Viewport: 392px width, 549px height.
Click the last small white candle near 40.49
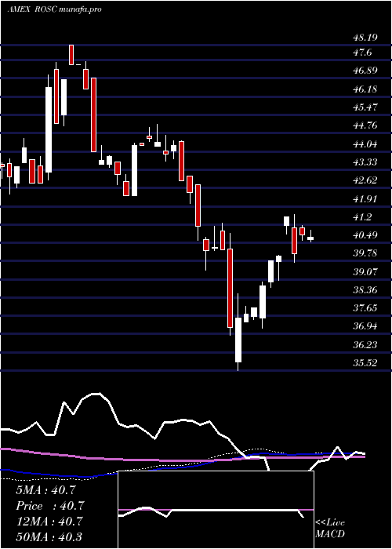click(x=310, y=238)
